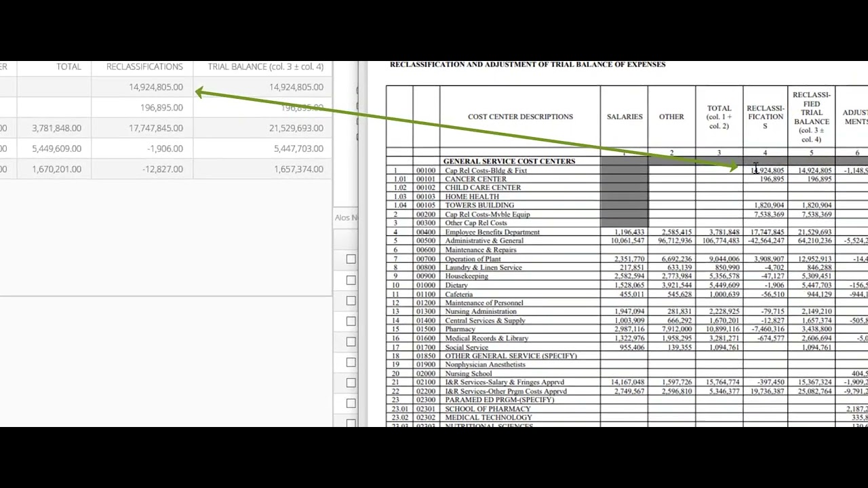This screenshot has width=868, height=488.
Task: Click the TOWERS BUILDING row label
Action: [x=479, y=205]
